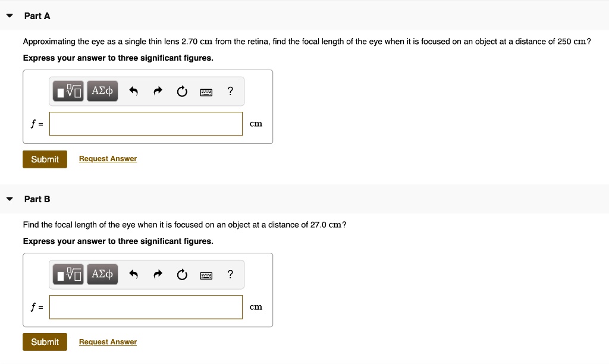Viewport: 609px width, 364px height.
Task: Open the Greek symbols ΑΣφ palette in Part A
Action: [x=102, y=91]
